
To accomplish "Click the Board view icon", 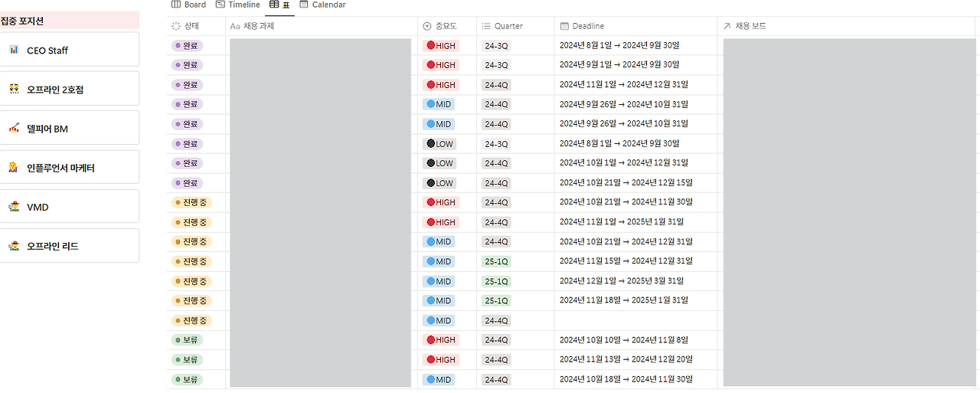I will (x=176, y=5).
